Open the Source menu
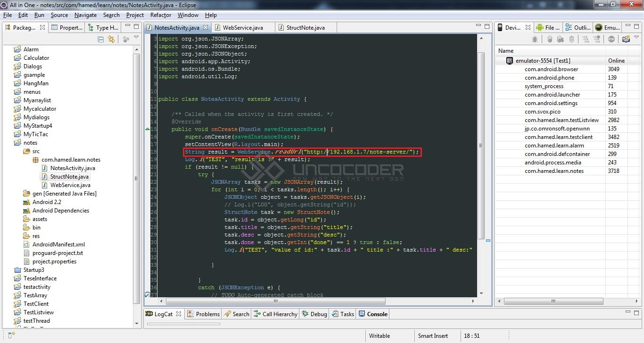Image resolution: width=644 pixels, height=343 pixels. (x=59, y=15)
